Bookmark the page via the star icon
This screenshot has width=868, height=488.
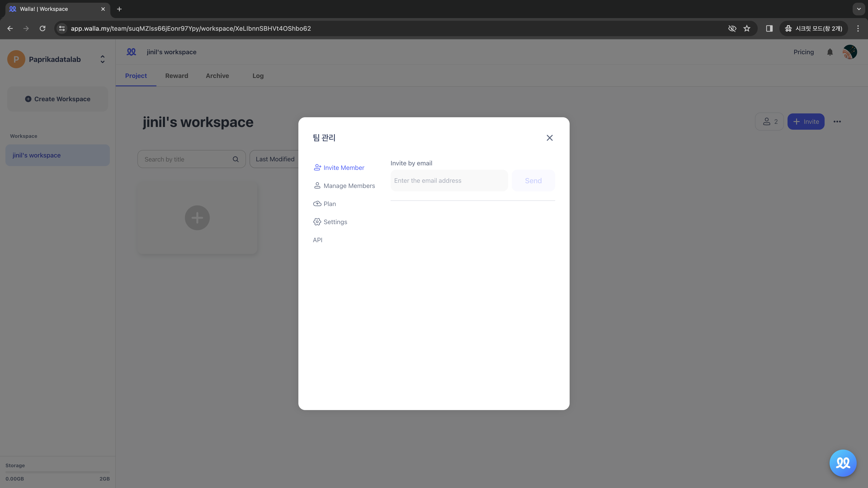tap(747, 29)
